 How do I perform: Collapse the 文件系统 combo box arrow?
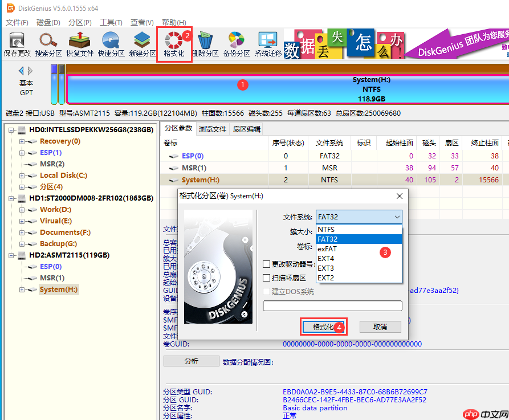pos(396,217)
